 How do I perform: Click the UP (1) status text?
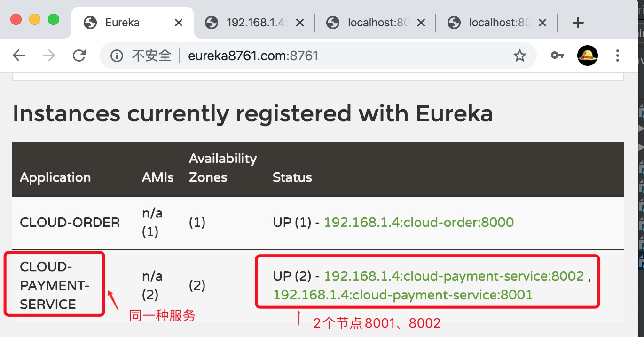292,222
